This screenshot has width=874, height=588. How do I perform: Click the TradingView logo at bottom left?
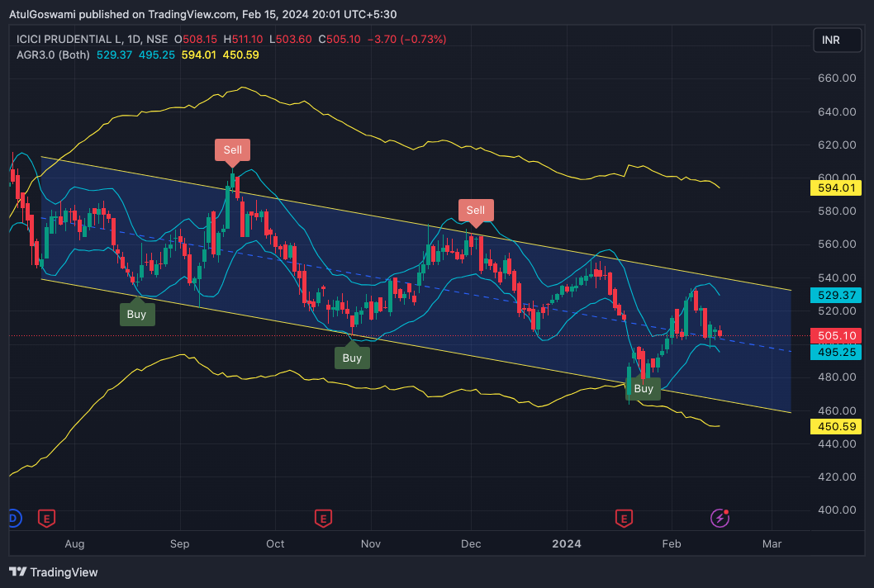[54, 571]
